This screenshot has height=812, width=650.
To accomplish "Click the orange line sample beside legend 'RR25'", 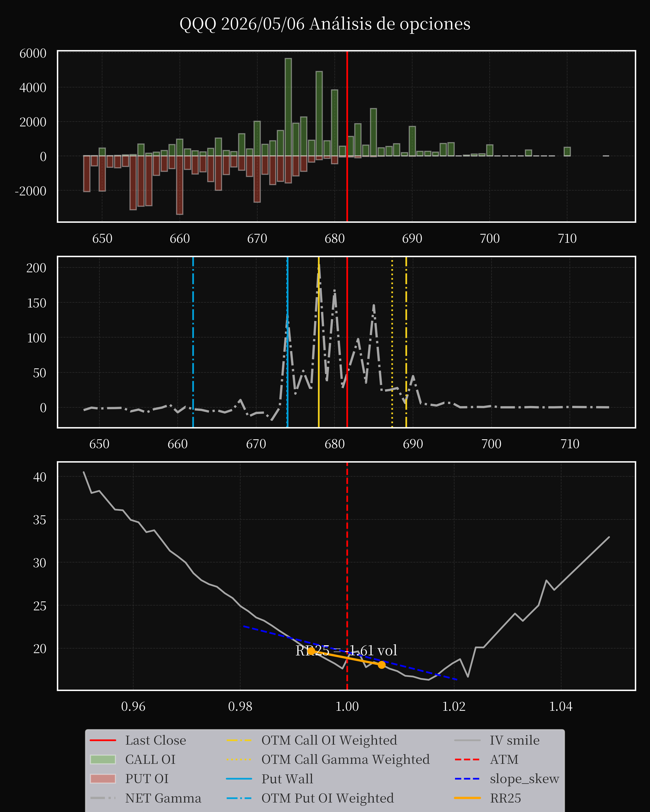I will pyautogui.click(x=467, y=798).
